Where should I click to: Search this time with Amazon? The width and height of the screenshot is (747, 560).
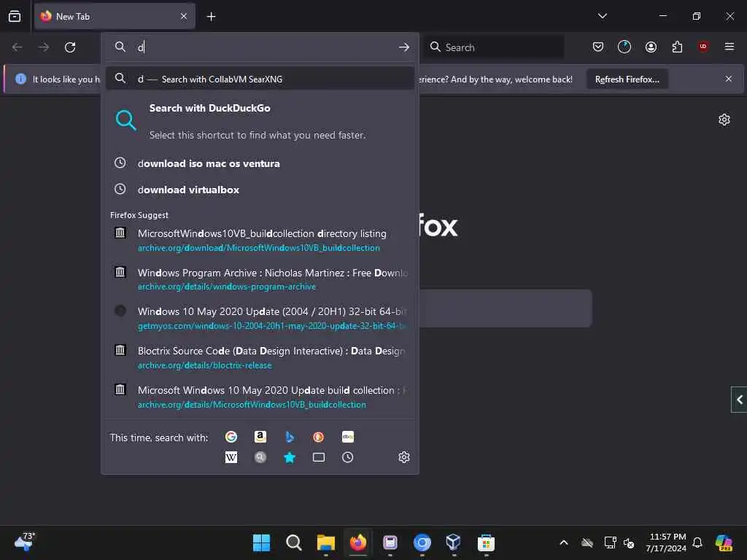tap(260, 437)
